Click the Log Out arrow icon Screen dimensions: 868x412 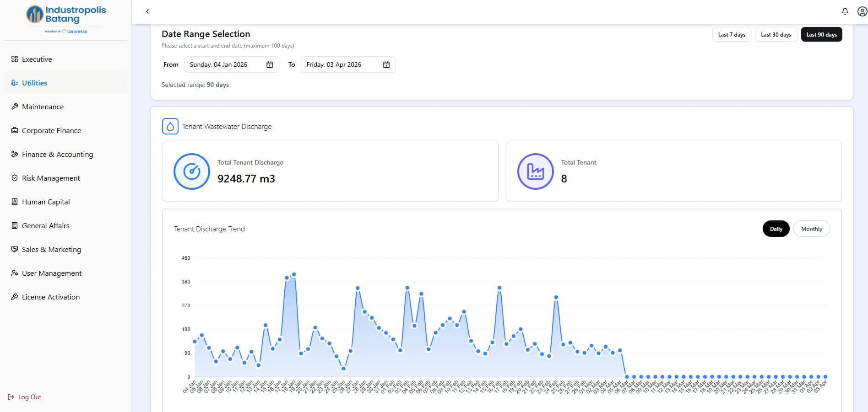(x=11, y=397)
